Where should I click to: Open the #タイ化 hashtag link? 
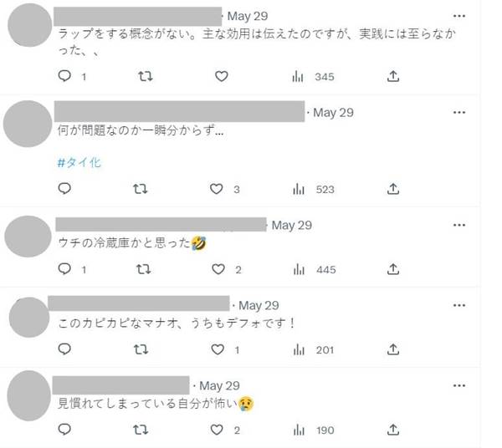79,163
